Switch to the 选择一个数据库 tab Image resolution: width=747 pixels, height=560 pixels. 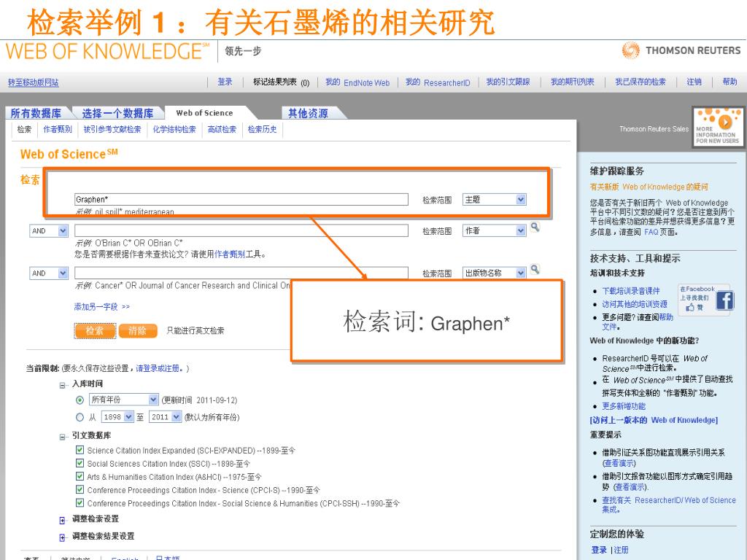[117, 113]
